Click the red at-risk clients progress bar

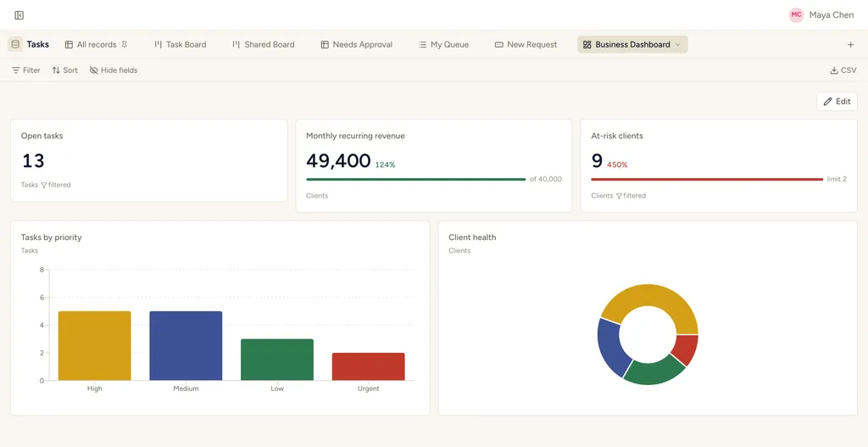pyautogui.click(x=707, y=180)
